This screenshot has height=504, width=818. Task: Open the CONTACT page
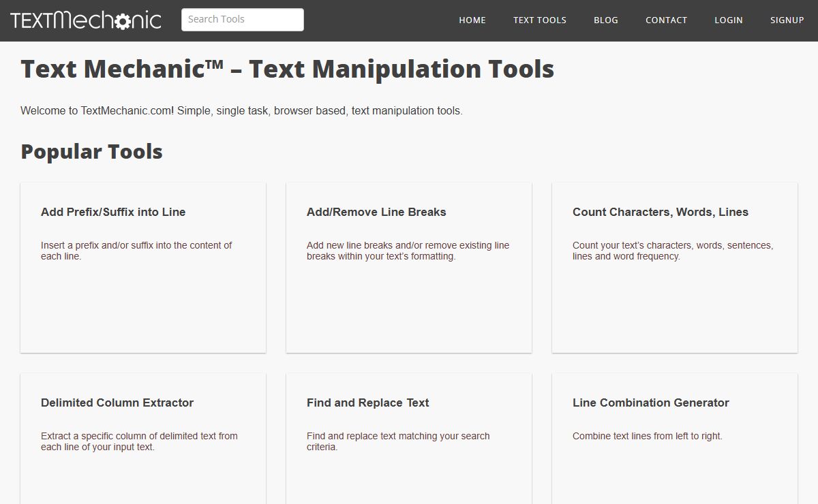coord(667,20)
